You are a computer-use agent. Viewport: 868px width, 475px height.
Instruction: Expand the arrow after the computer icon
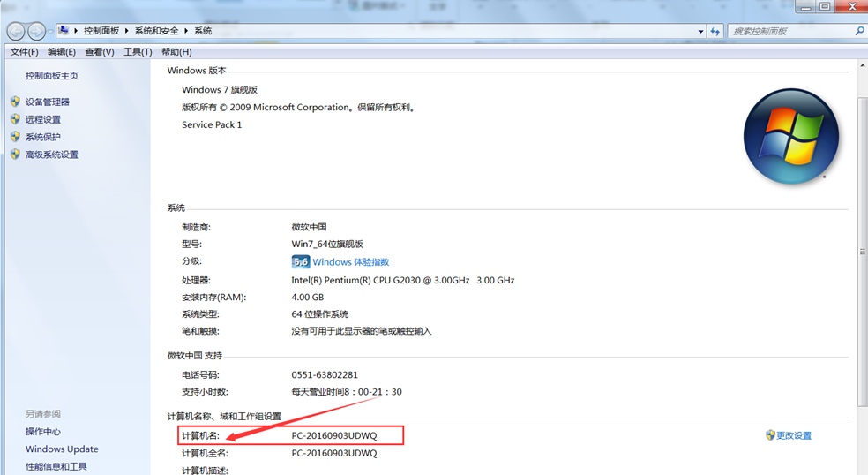tap(76, 31)
